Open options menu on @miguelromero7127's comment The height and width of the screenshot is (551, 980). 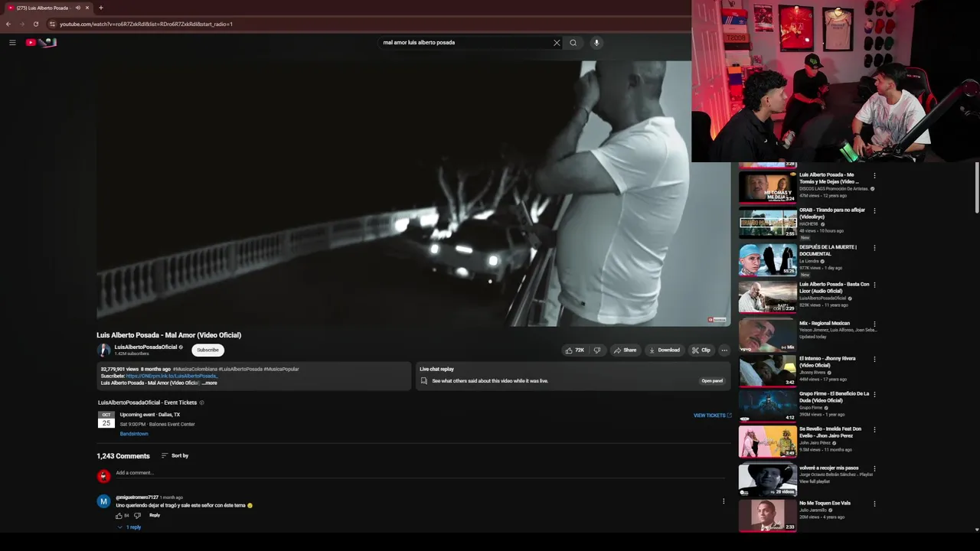click(724, 502)
